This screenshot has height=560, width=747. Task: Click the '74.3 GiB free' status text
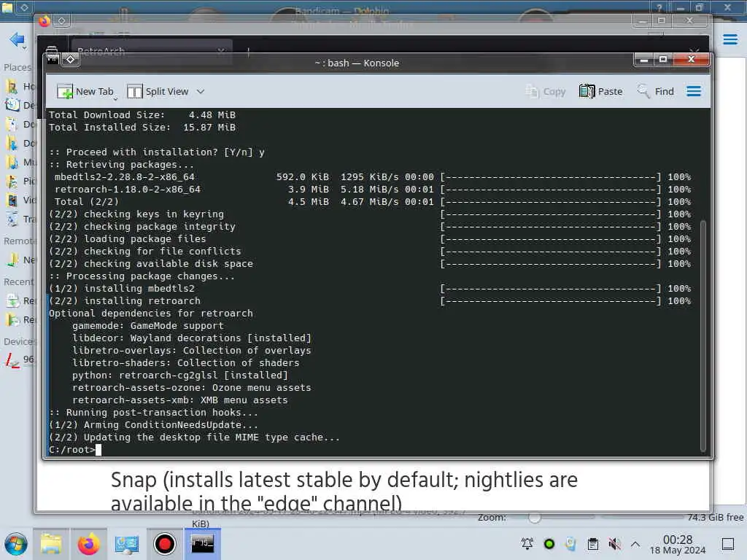coord(716,517)
